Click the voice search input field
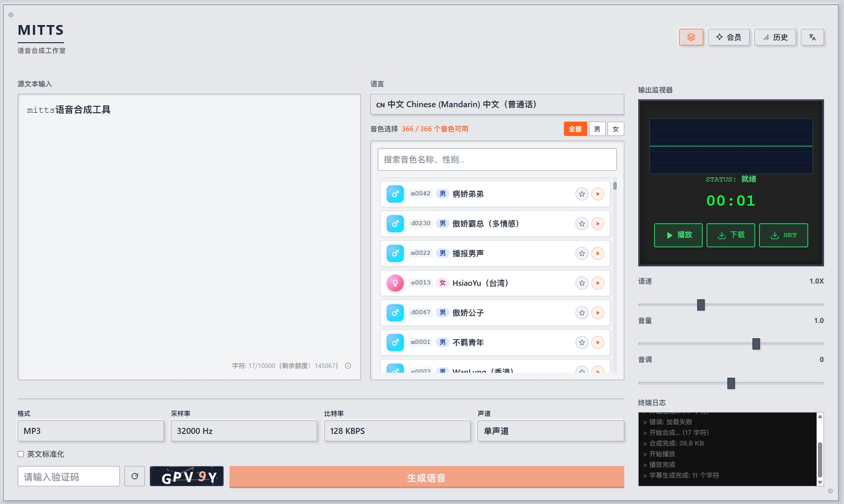Image resolution: width=844 pixels, height=504 pixels. coord(497,159)
